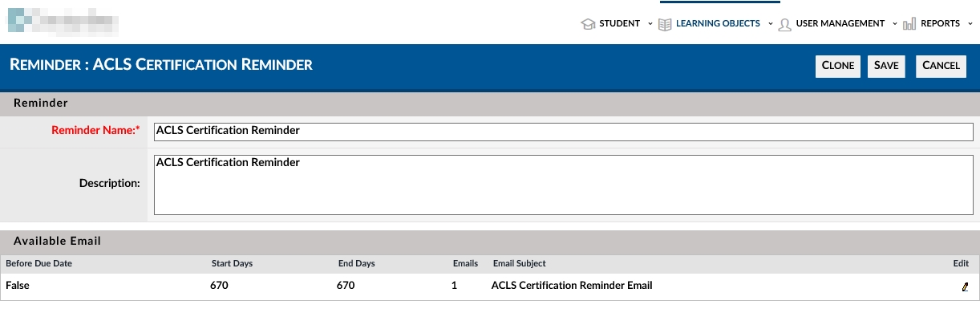Save the reminder
Image resolution: width=980 pixels, height=321 pixels.
[x=886, y=66]
